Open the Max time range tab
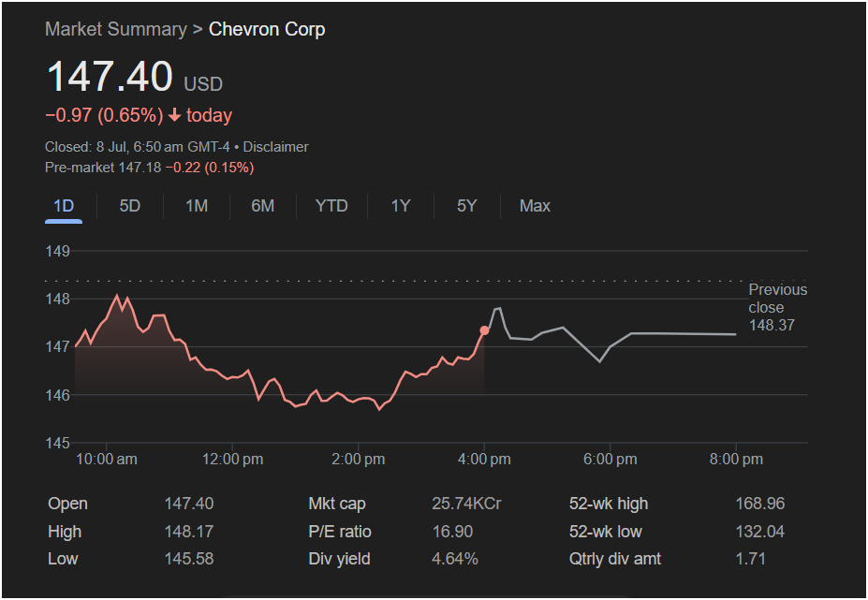This screenshot has height=600, width=868. coord(535,206)
